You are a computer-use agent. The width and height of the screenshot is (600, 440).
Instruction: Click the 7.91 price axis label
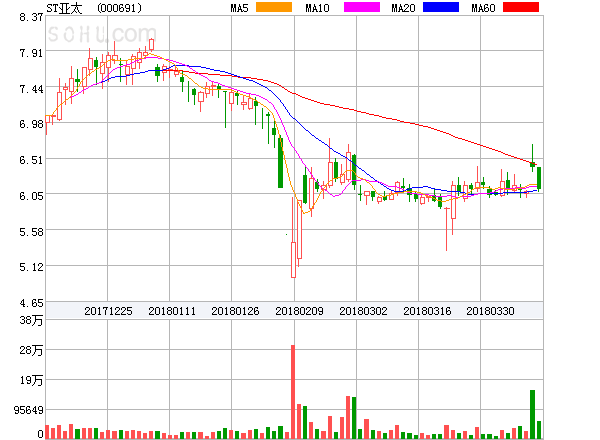point(31,53)
